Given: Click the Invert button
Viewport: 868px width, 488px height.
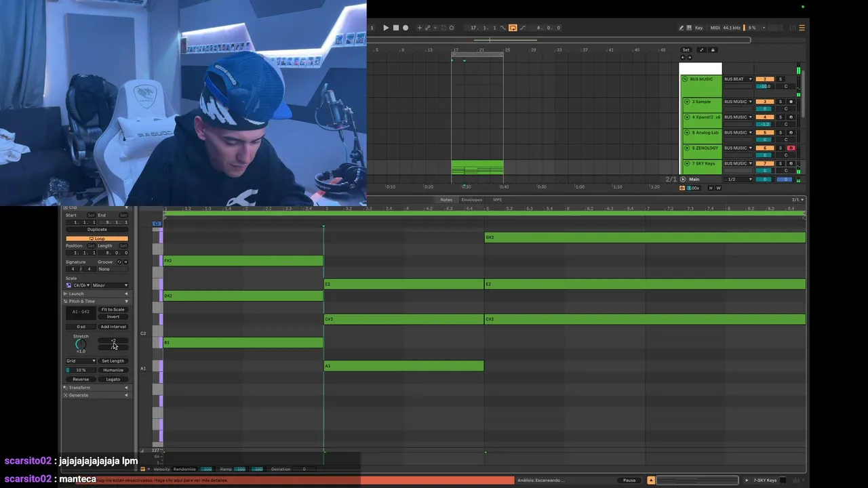Looking at the screenshot, I should 113,317.
